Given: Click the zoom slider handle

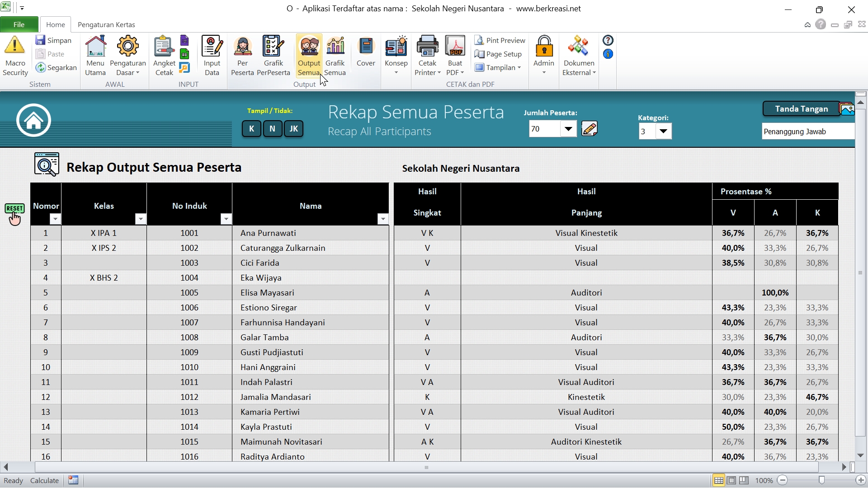Looking at the screenshot, I should point(821,480).
